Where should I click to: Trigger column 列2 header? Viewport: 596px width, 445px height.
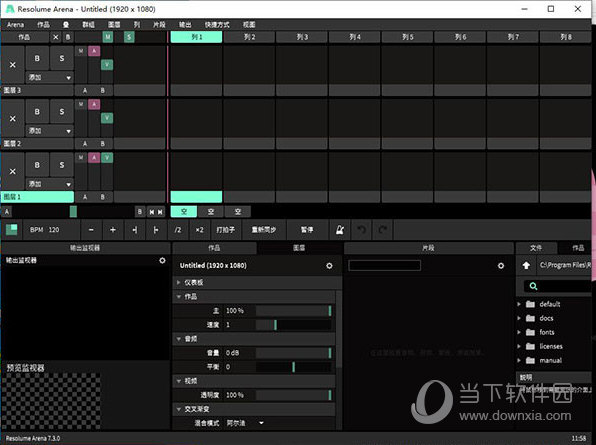coord(249,37)
